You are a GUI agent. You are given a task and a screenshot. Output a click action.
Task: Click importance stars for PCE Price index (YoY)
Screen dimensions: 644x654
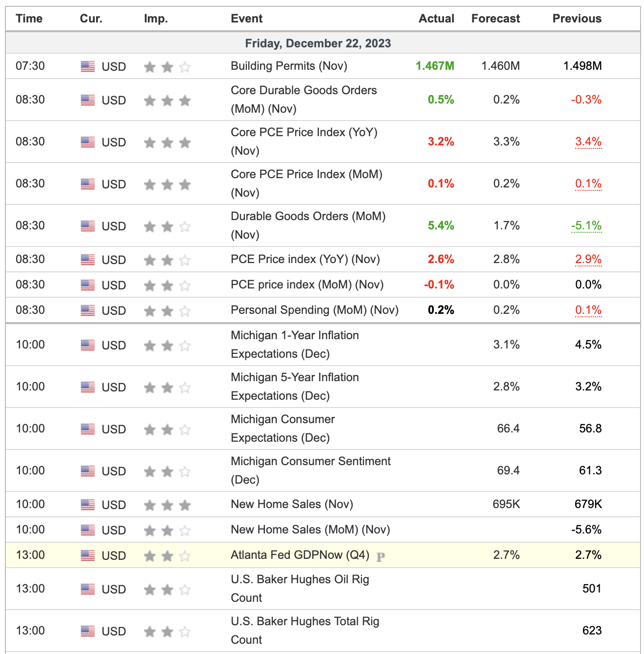[x=167, y=260]
